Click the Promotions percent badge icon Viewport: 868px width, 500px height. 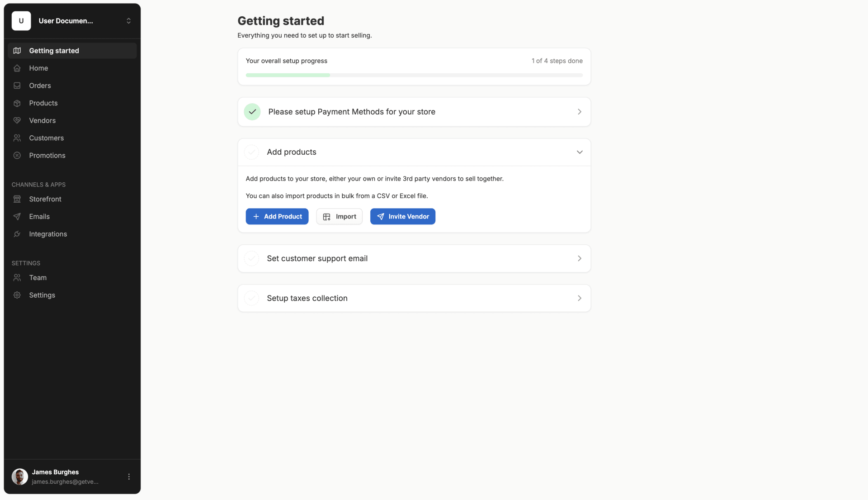pyautogui.click(x=17, y=155)
